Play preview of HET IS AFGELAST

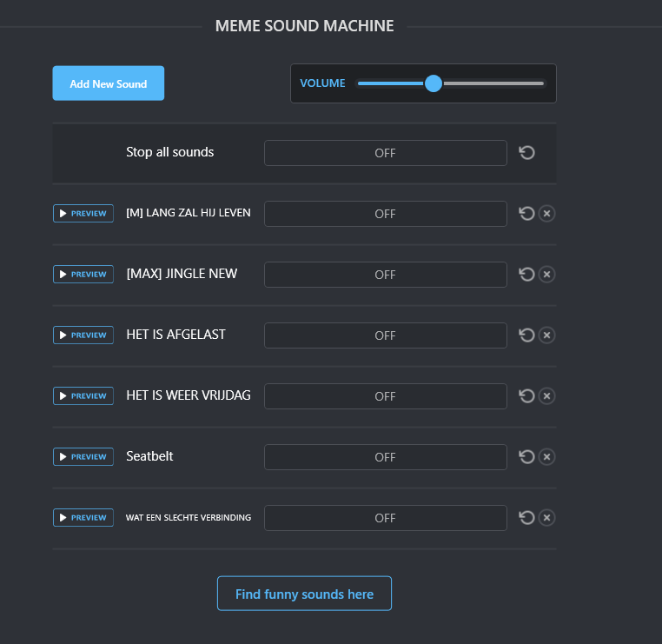tap(83, 335)
